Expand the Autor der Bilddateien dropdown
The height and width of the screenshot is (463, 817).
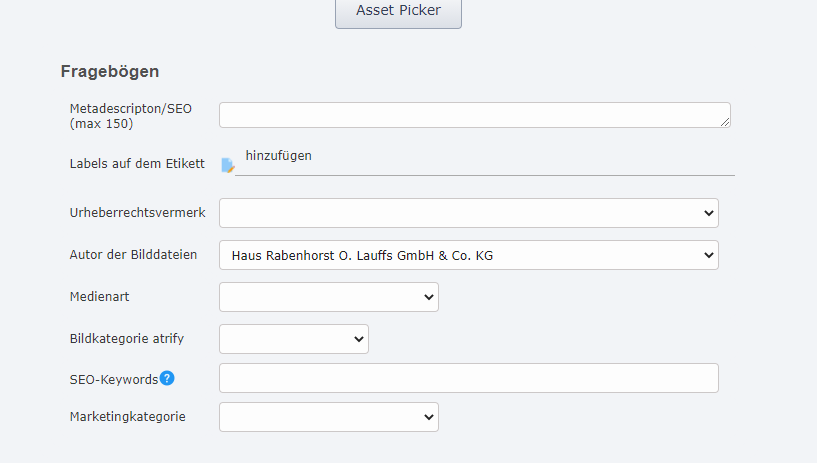click(x=468, y=255)
